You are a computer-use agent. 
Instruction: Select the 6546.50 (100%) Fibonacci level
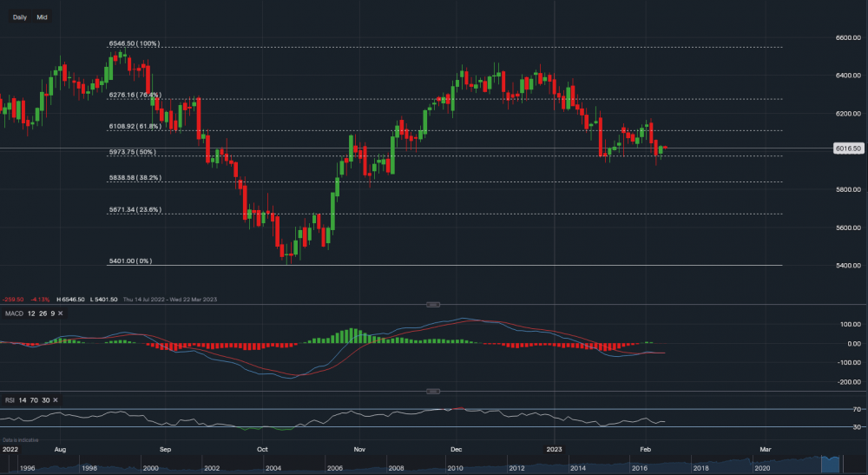(134, 43)
